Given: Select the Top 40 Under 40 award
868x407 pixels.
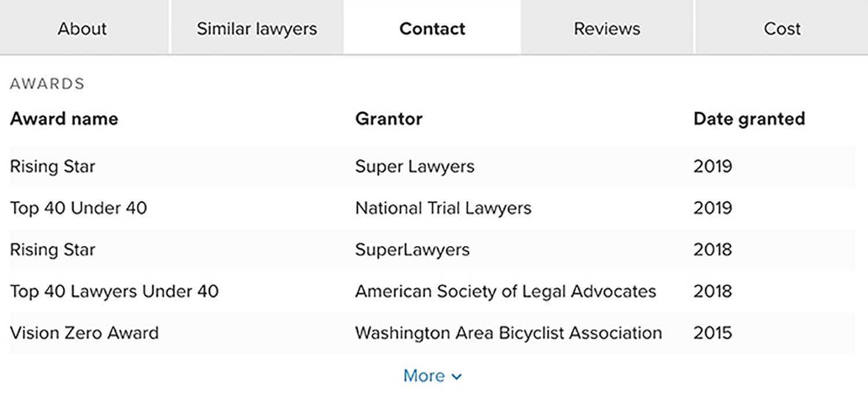Looking at the screenshot, I should [x=79, y=208].
